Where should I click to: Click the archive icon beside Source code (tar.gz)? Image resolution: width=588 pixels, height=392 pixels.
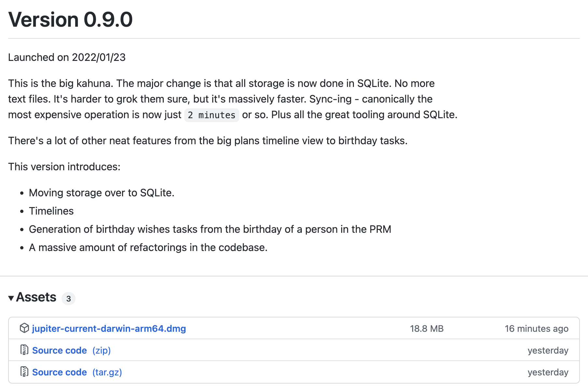[x=24, y=372]
